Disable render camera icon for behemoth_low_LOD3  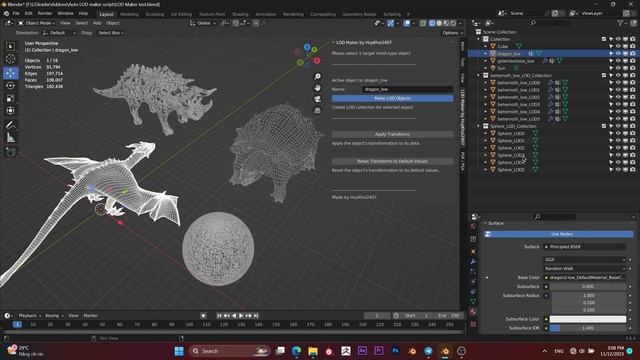point(633,104)
